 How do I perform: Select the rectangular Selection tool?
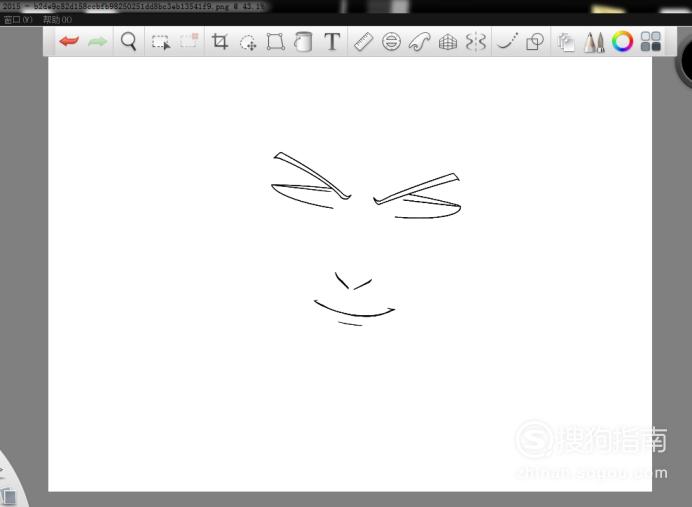(x=161, y=42)
